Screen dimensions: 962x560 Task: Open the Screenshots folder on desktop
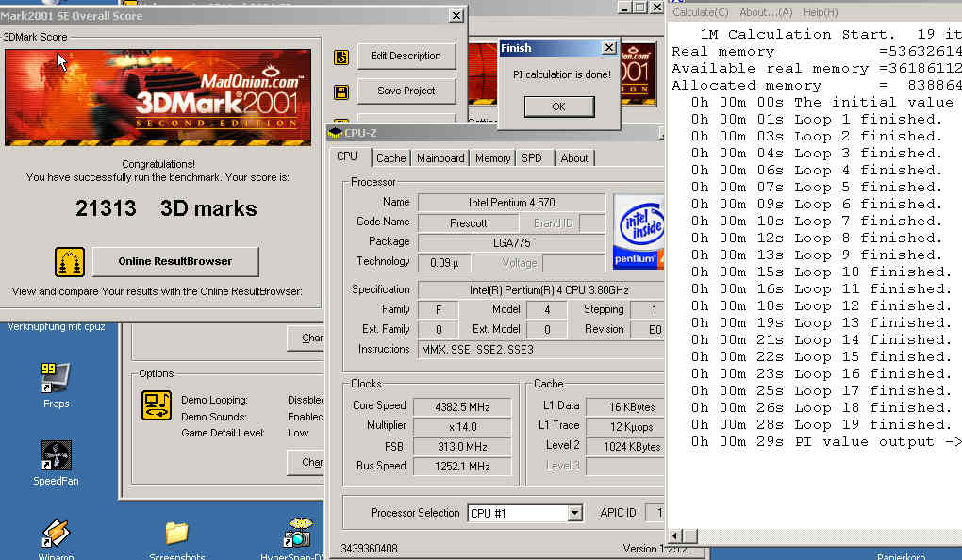click(176, 539)
